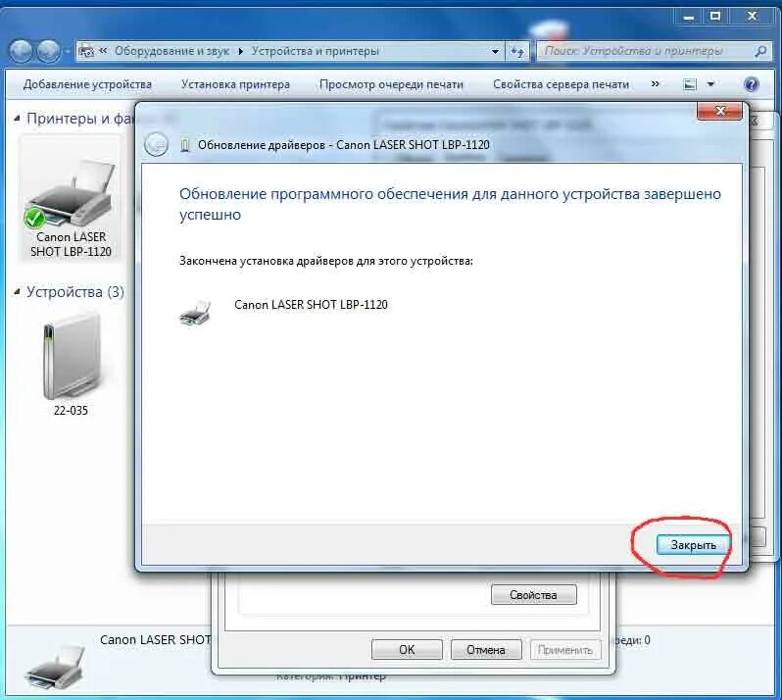Click Оборудование и звук in address bar
This screenshot has width=782, height=700.
[x=171, y=51]
